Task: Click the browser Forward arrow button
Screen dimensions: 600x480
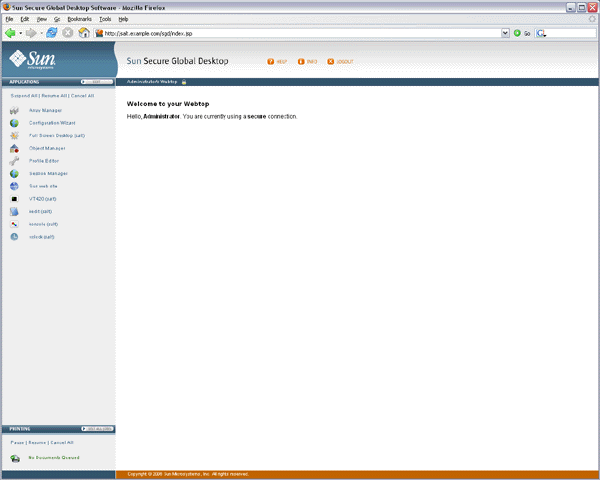Action: pyautogui.click(x=31, y=33)
